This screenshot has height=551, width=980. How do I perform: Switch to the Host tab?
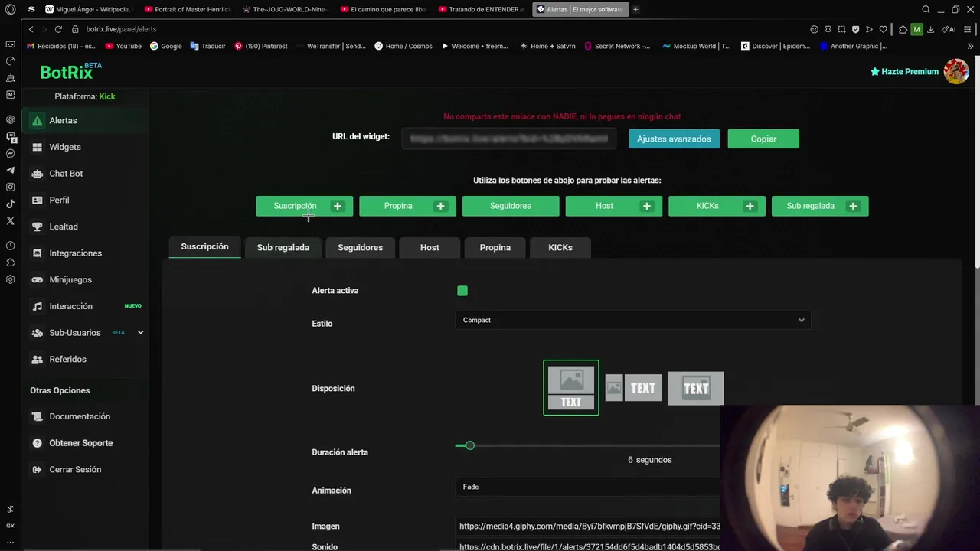430,247
